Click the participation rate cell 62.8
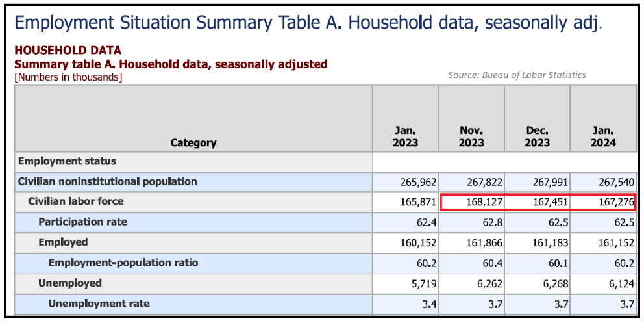644x325 pixels. coord(493,223)
